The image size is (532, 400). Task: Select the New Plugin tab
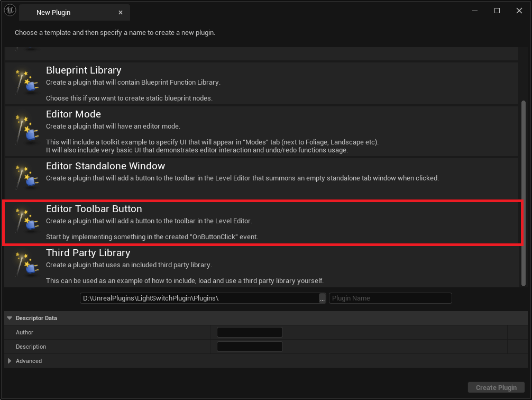click(53, 12)
